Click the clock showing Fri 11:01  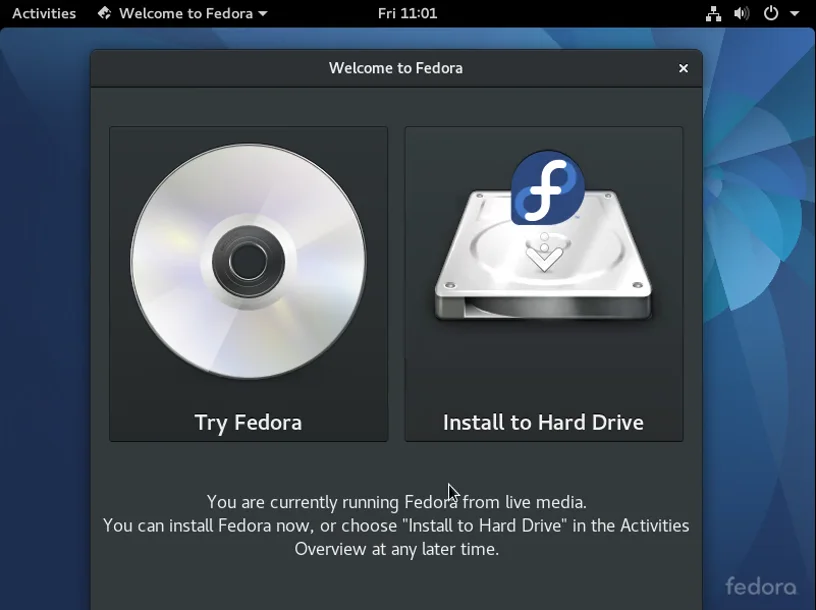407,13
